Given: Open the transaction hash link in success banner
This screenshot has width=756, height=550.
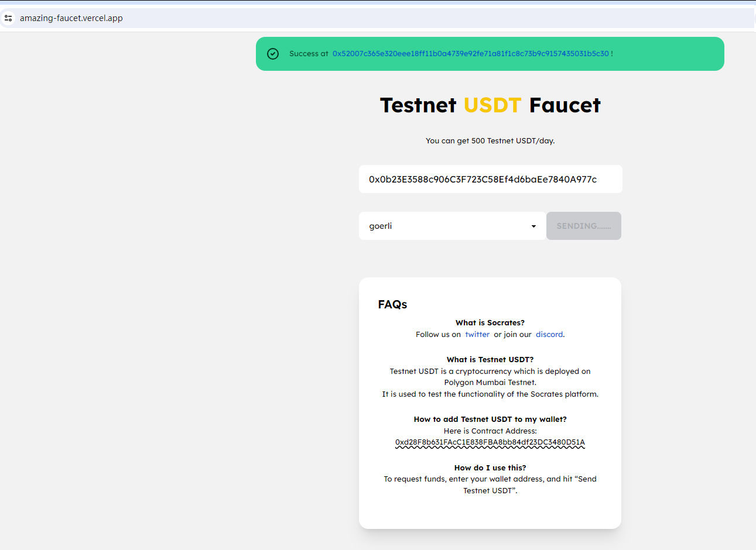Looking at the screenshot, I should [470, 54].
